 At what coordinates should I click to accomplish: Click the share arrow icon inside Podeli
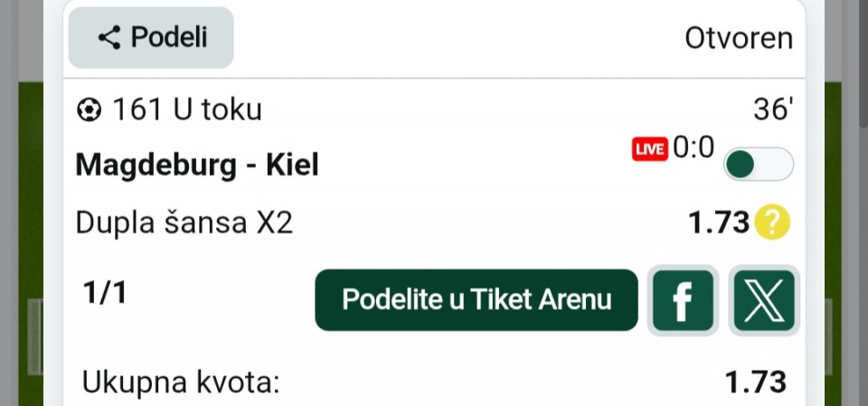[x=109, y=38]
